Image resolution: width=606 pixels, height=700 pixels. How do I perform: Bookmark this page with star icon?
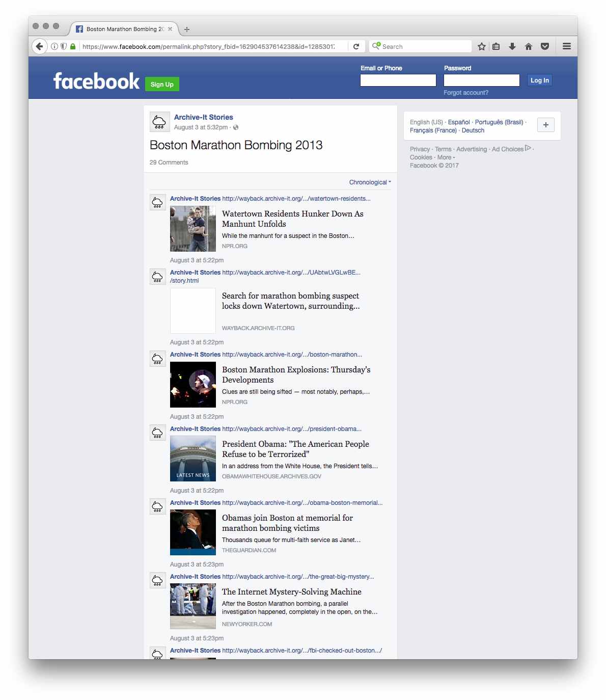coord(482,46)
